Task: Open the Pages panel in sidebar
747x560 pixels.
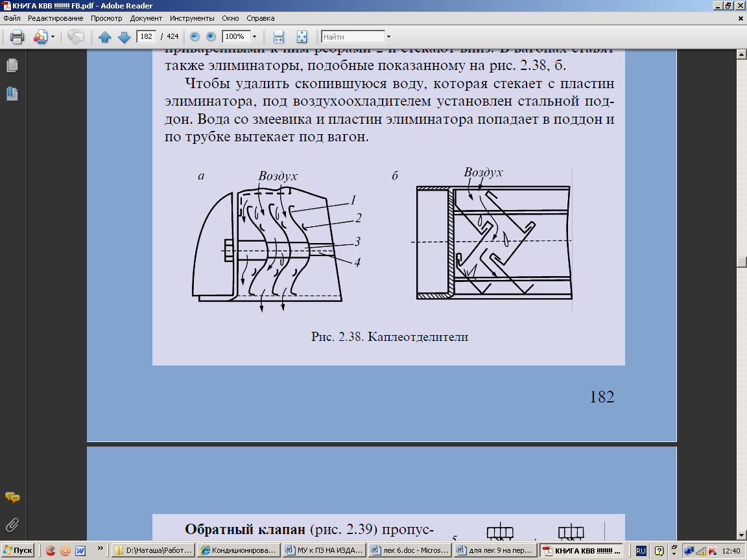Action: pos(12,65)
